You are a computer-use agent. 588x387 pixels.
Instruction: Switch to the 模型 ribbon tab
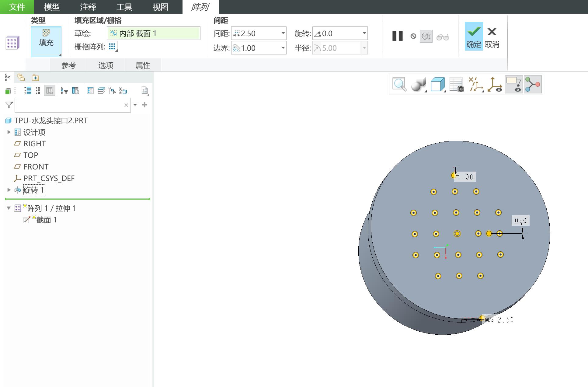coord(52,7)
